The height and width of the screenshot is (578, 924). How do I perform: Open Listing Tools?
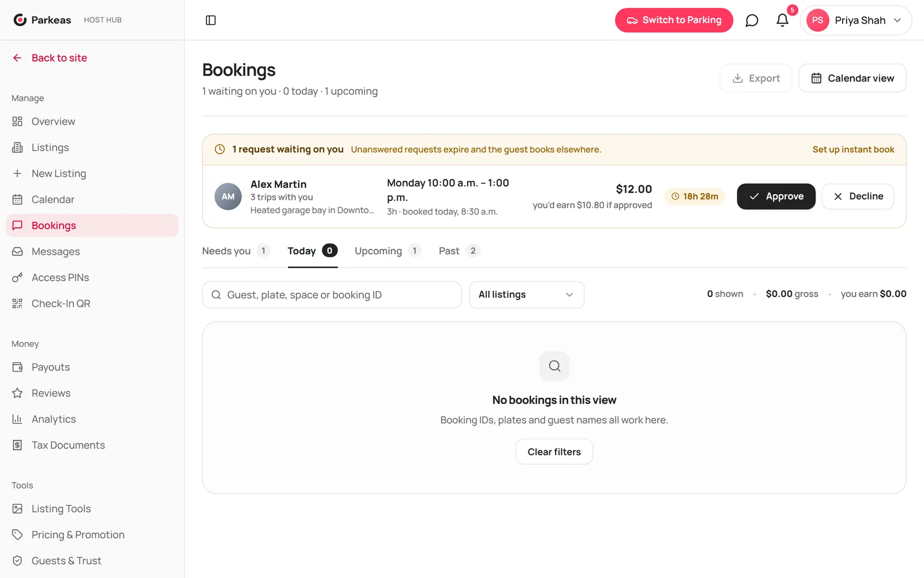[x=92, y=509]
